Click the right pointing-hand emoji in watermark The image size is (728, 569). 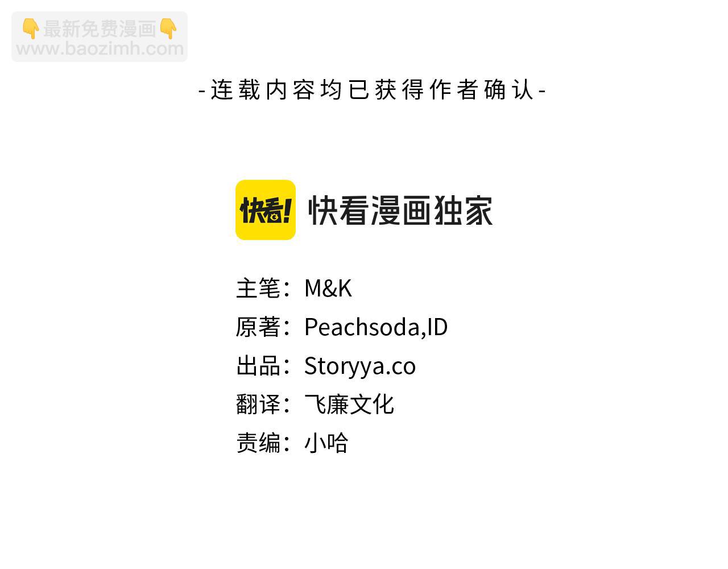click(168, 28)
